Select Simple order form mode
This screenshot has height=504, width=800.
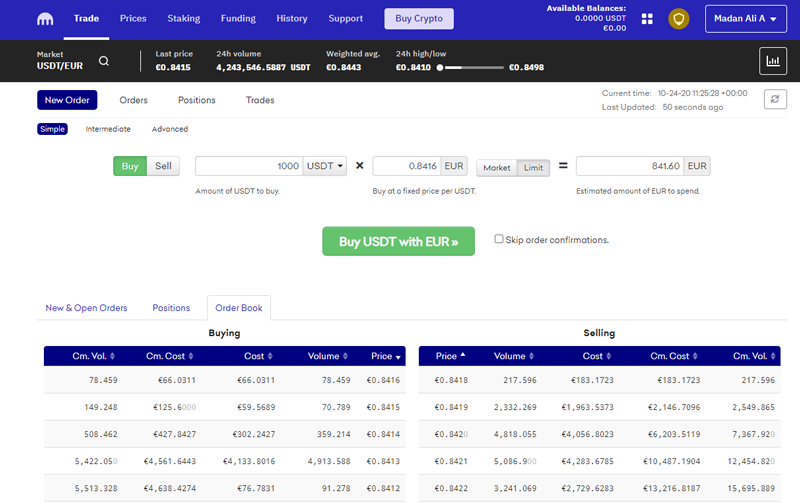[52, 129]
